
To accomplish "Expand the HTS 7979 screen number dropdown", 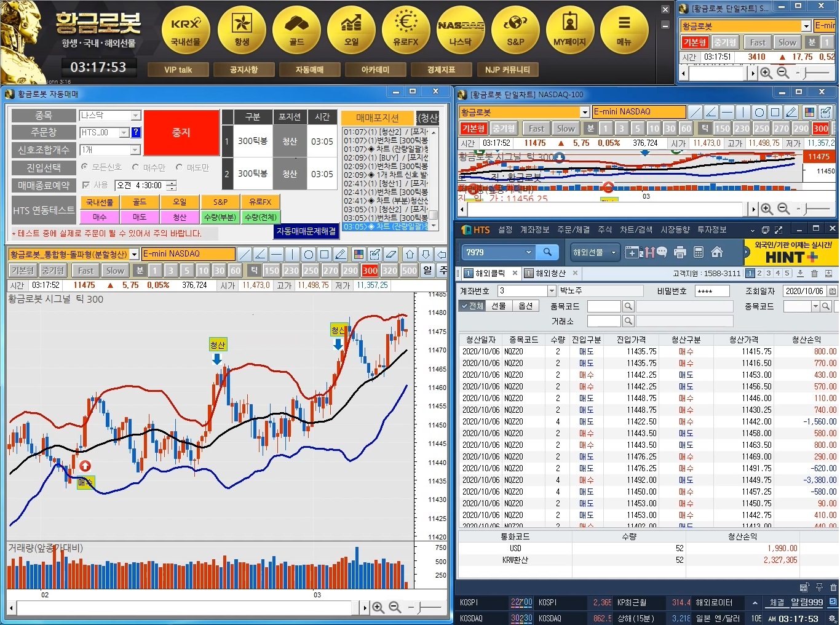I will [x=528, y=252].
